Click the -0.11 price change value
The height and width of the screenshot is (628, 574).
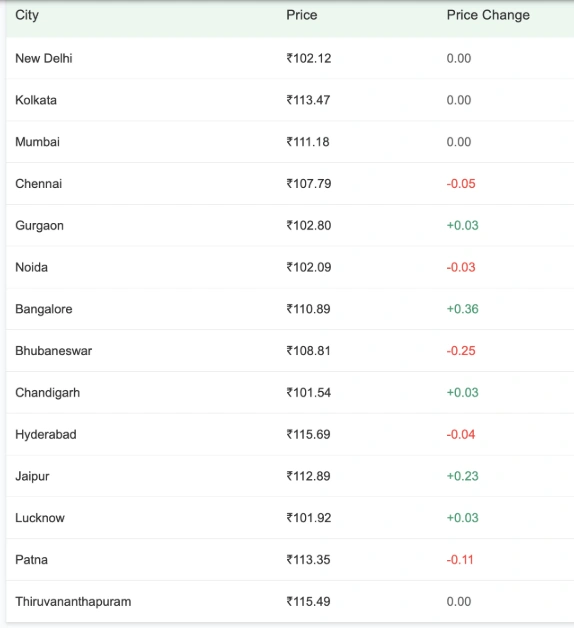pyautogui.click(x=460, y=560)
